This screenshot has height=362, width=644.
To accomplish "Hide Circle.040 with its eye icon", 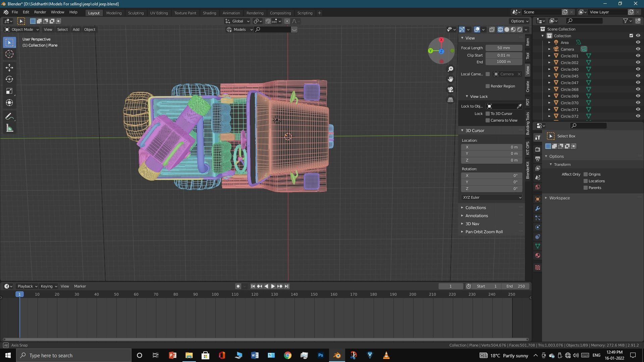I will (x=638, y=69).
